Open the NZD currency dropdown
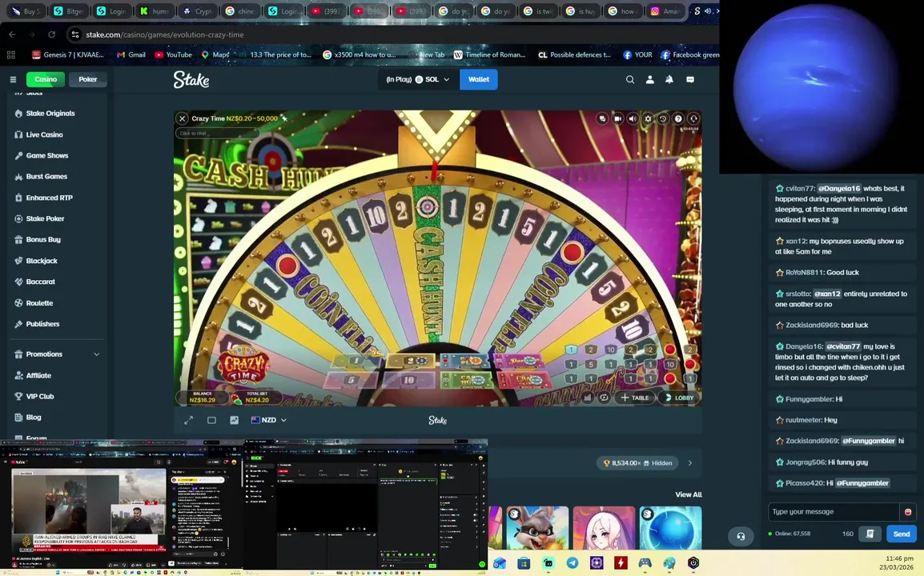Viewport: 924px width, 576px height. 269,420
